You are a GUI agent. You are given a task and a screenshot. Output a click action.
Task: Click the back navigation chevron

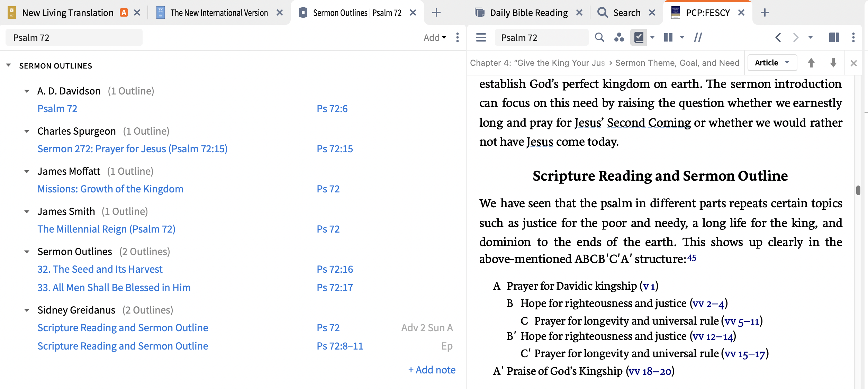pyautogui.click(x=778, y=37)
